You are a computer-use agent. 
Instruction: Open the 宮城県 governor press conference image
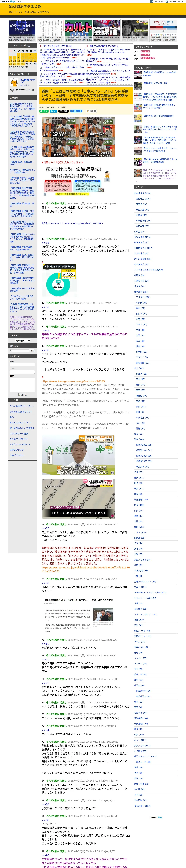click(78, 455)
